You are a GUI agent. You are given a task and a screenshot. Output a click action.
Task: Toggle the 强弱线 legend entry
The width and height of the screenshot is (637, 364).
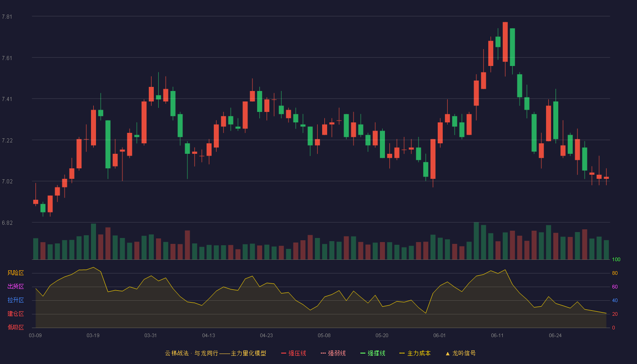pos(333,353)
